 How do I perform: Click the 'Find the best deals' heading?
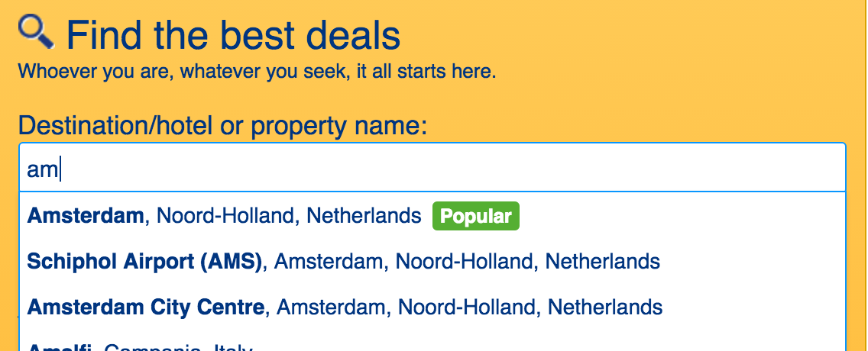coord(233,34)
